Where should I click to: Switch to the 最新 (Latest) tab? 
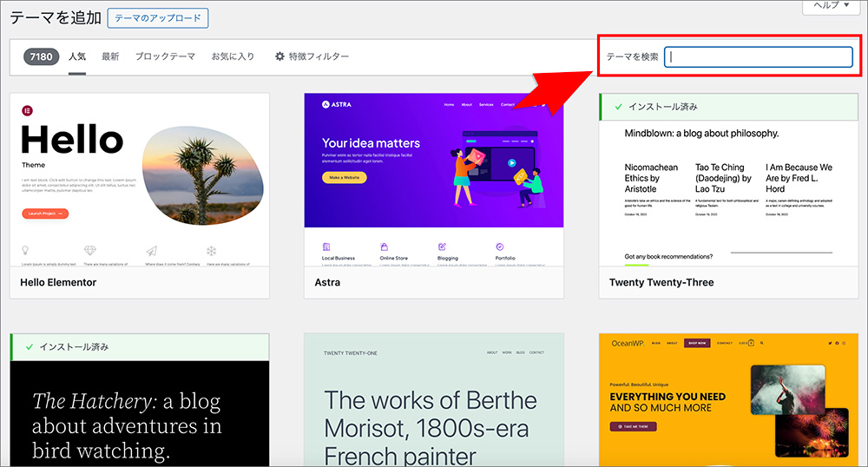(x=110, y=56)
